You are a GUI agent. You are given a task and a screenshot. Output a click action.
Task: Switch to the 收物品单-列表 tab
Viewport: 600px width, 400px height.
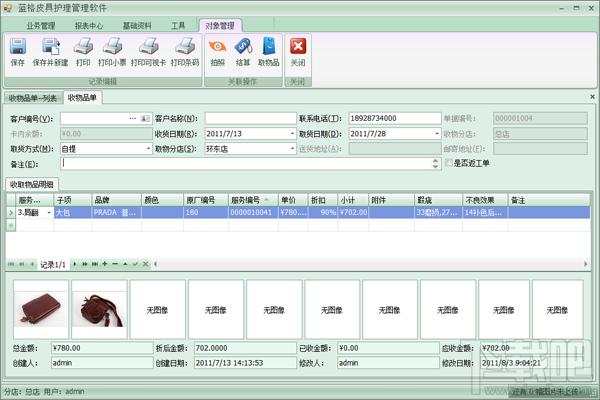33,98
